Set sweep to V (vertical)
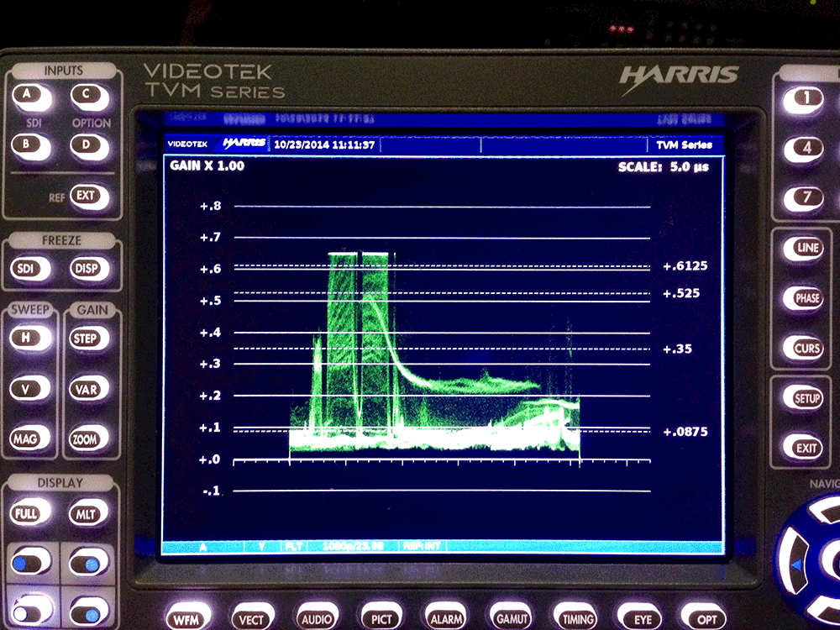 [x=30, y=389]
